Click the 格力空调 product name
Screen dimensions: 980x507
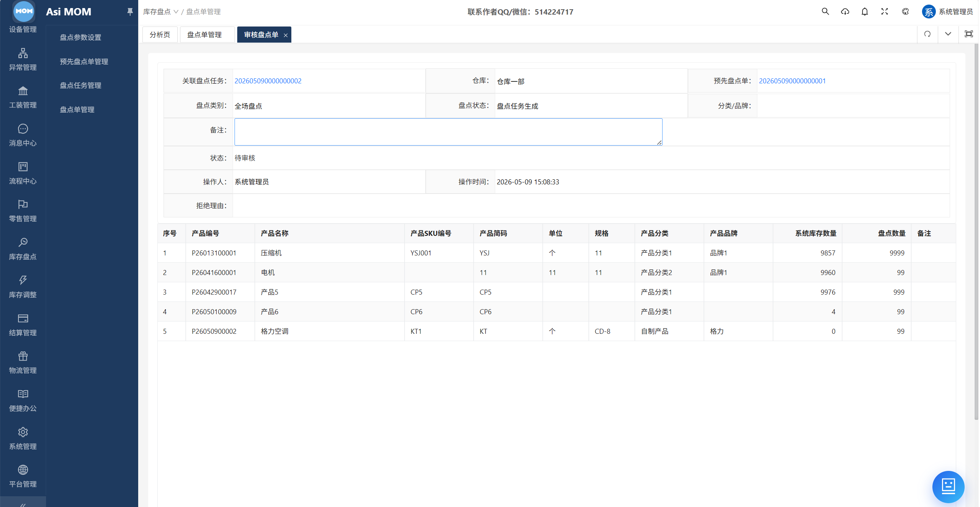click(x=274, y=331)
